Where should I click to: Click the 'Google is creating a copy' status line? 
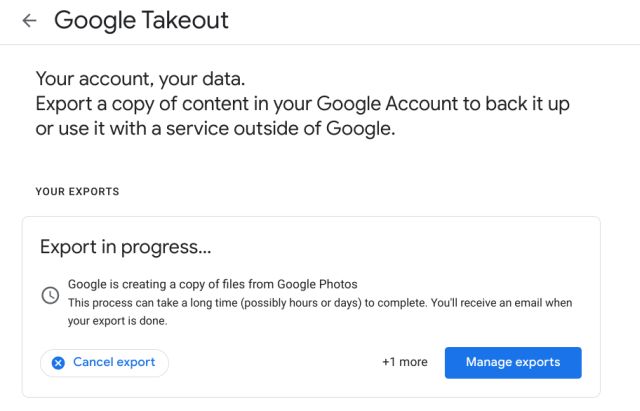coord(212,284)
